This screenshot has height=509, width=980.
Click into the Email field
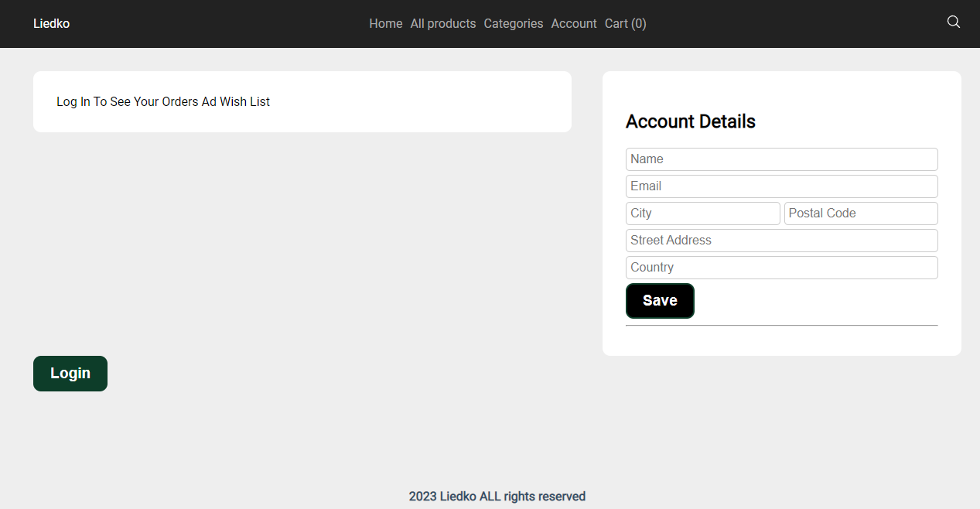pos(782,186)
